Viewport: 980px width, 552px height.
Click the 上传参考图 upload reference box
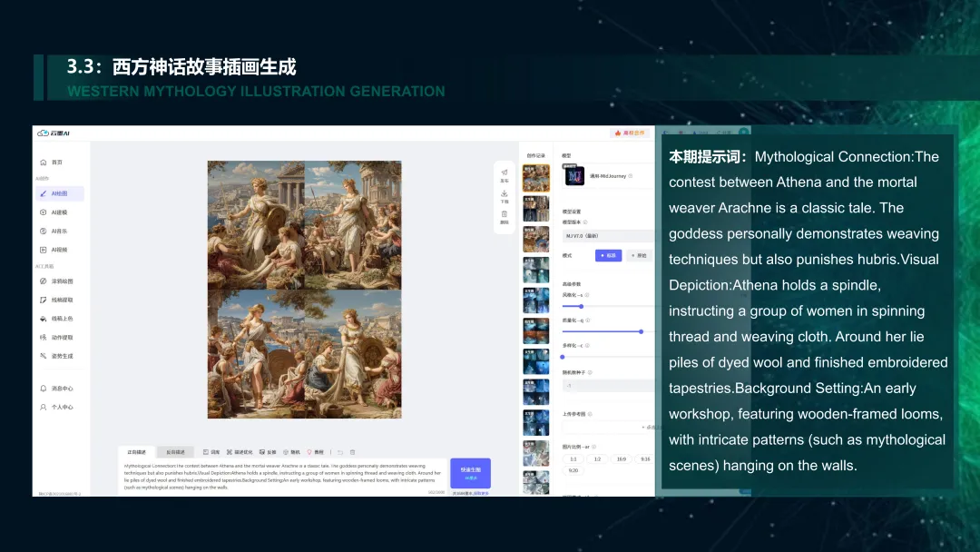click(x=608, y=428)
